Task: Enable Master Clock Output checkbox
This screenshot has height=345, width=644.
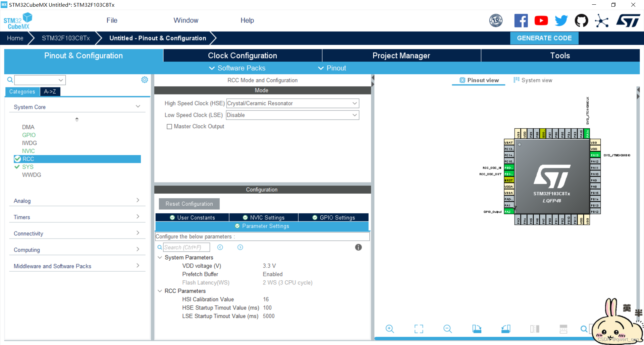Action: tap(169, 127)
